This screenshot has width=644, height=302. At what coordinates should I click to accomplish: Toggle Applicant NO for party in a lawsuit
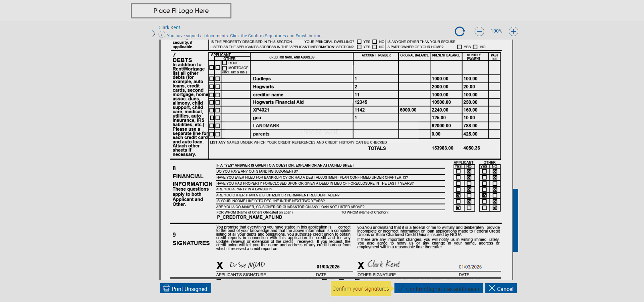(x=469, y=190)
